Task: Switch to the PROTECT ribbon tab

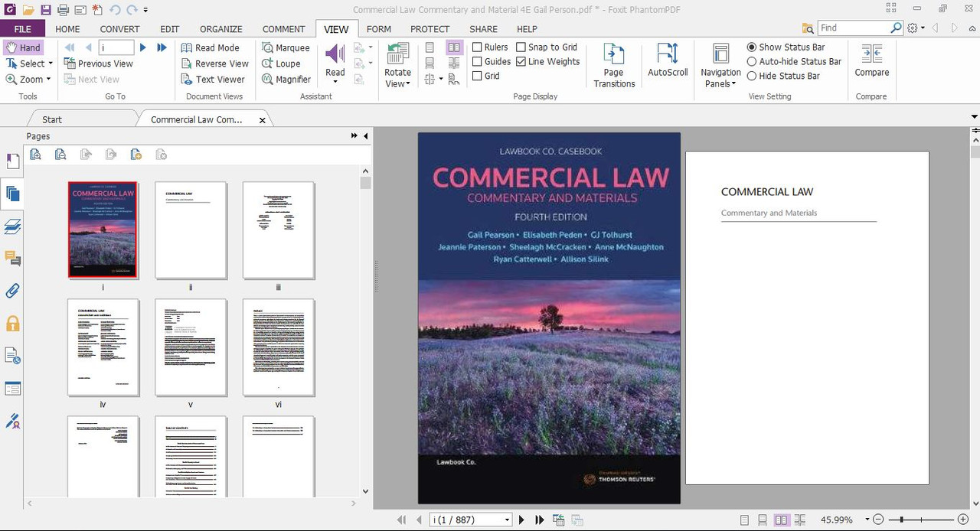Action: (x=430, y=29)
